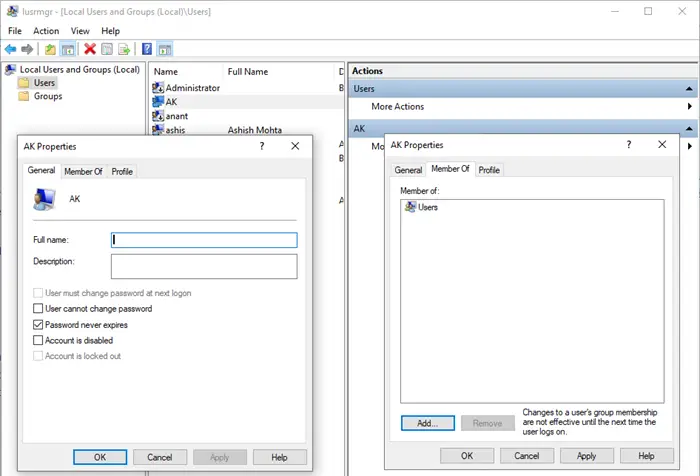
Task: Click into the Full name field
Action: click(204, 240)
